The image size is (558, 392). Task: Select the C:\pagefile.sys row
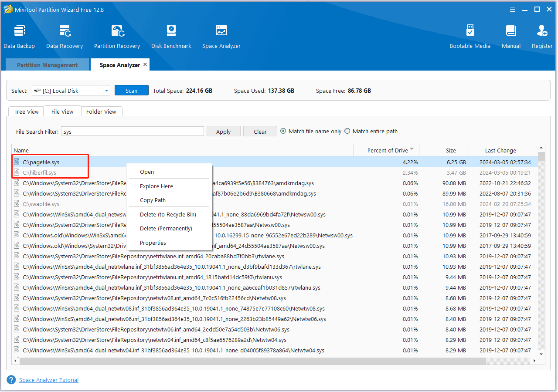(275, 162)
